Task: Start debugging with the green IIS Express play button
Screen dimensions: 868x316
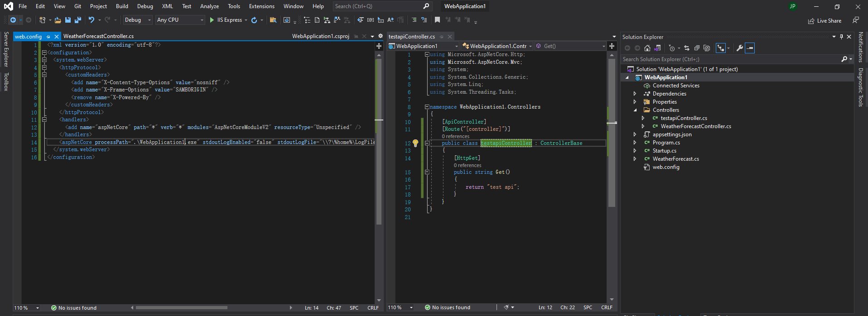Action: pyautogui.click(x=212, y=20)
